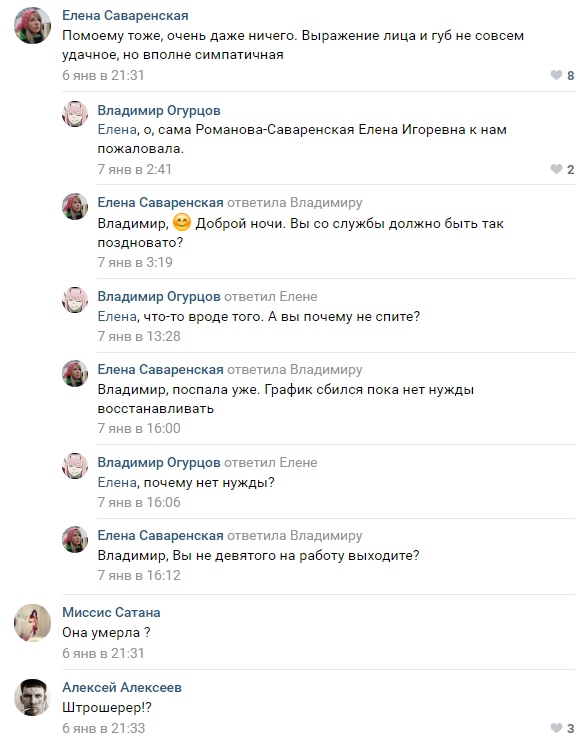Click Владимир Огурцов name in 16:06 reply
The height and width of the screenshot is (743, 582).
pyautogui.click(x=159, y=462)
